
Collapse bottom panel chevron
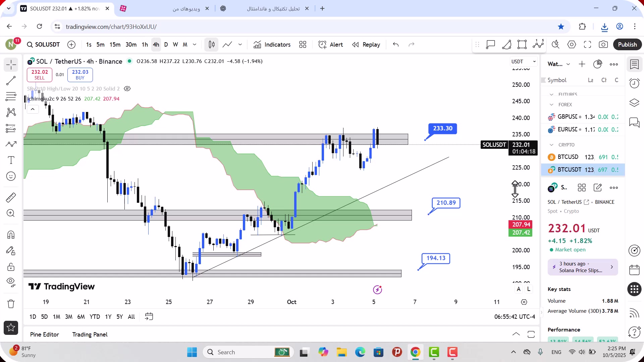point(516,334)
